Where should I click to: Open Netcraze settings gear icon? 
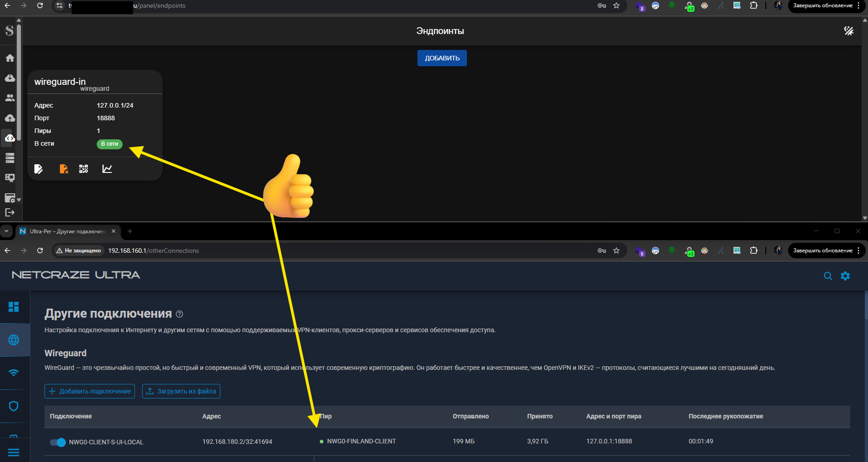tap(845, 276)
